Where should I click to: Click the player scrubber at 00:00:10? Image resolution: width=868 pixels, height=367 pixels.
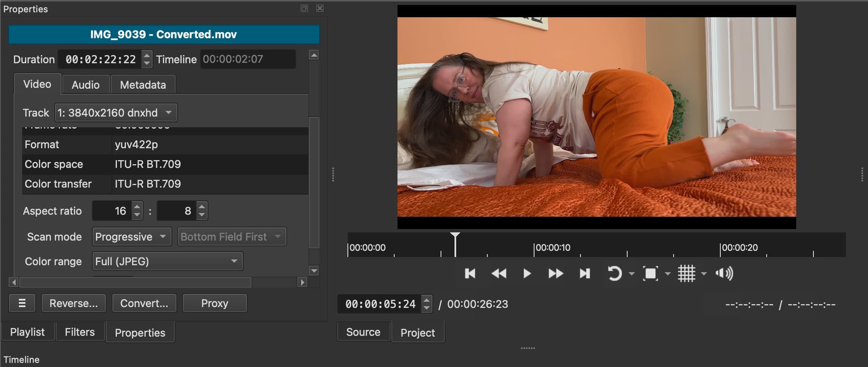pyautogui.click(x=534, y=248)
